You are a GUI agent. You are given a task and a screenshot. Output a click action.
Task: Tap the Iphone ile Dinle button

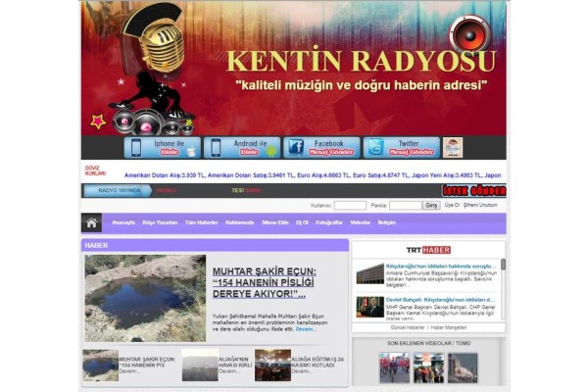[163, 147]
